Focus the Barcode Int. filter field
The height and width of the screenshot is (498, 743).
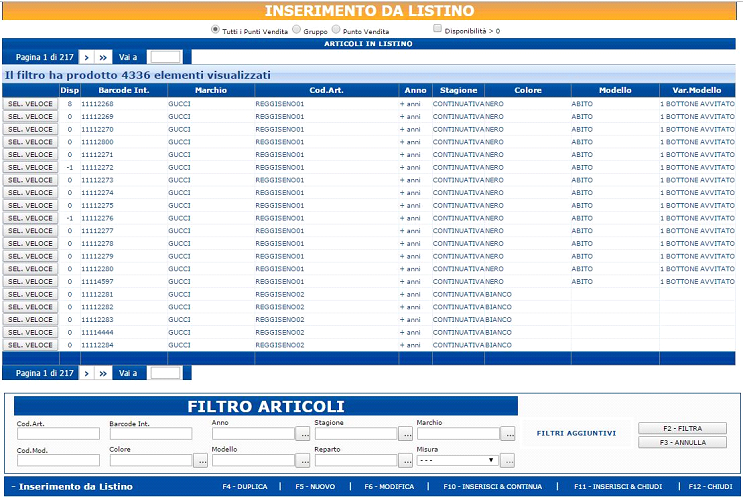151,434
